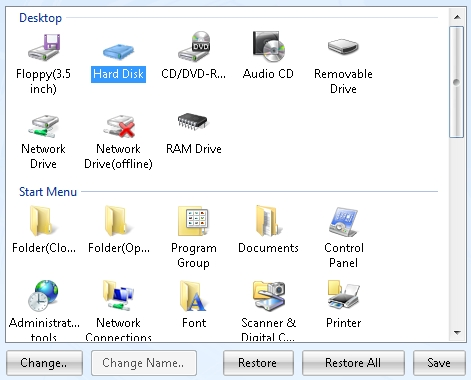Click the Network Drive(offline) label text
This screenshot has height=380, width=471.
118,156
